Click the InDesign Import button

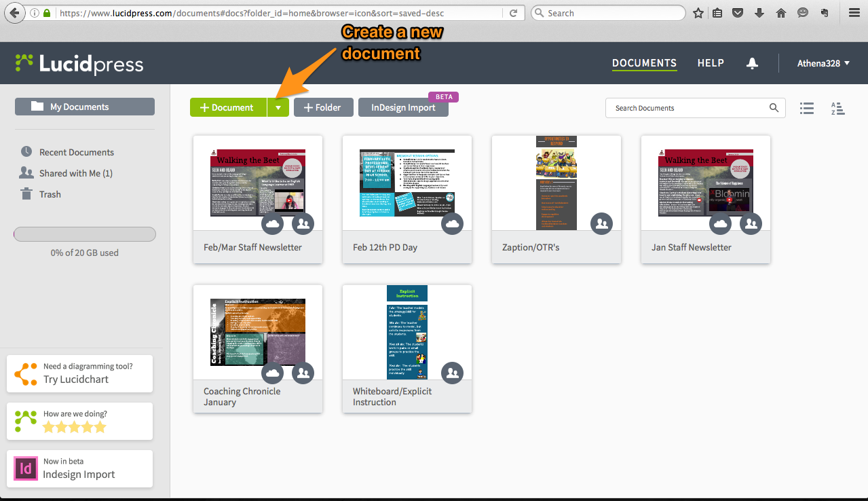tap(403, 107)
